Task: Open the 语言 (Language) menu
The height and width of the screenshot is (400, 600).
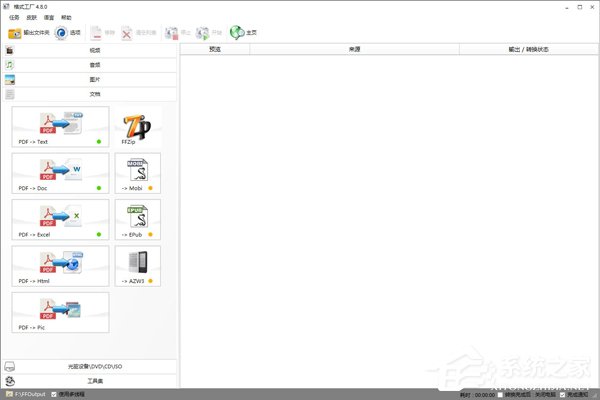Action: pyautogui.click(x=49, y=18)
